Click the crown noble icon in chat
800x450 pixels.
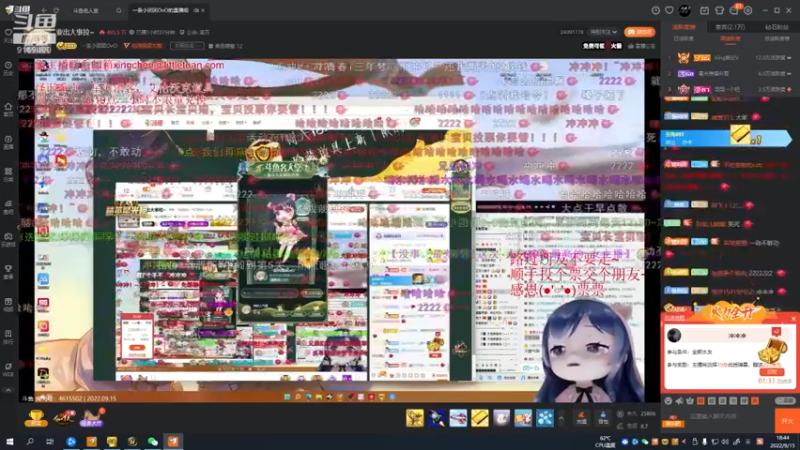(x=690, y=401)
